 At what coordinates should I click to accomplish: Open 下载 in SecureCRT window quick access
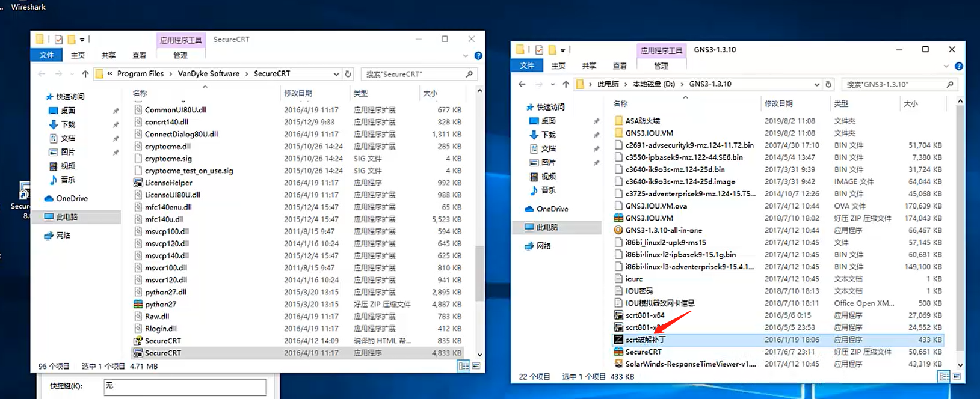tap(68, 124)
